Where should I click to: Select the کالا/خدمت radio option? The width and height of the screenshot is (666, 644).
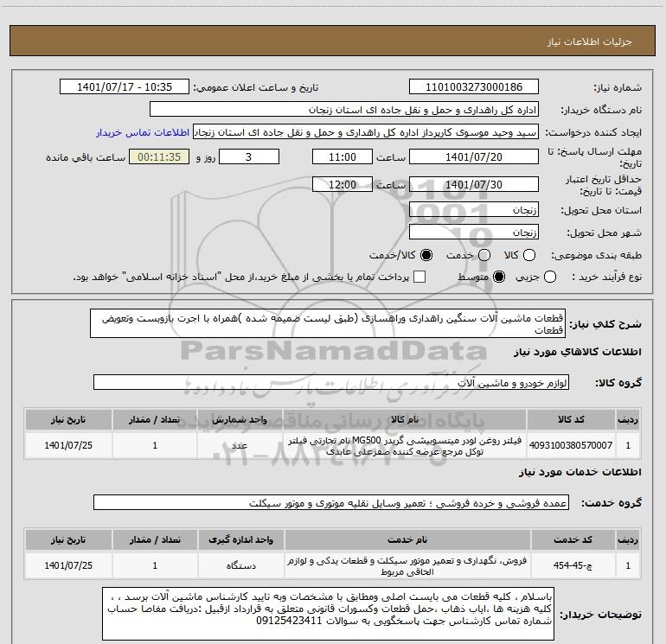[x=426, y=255]
